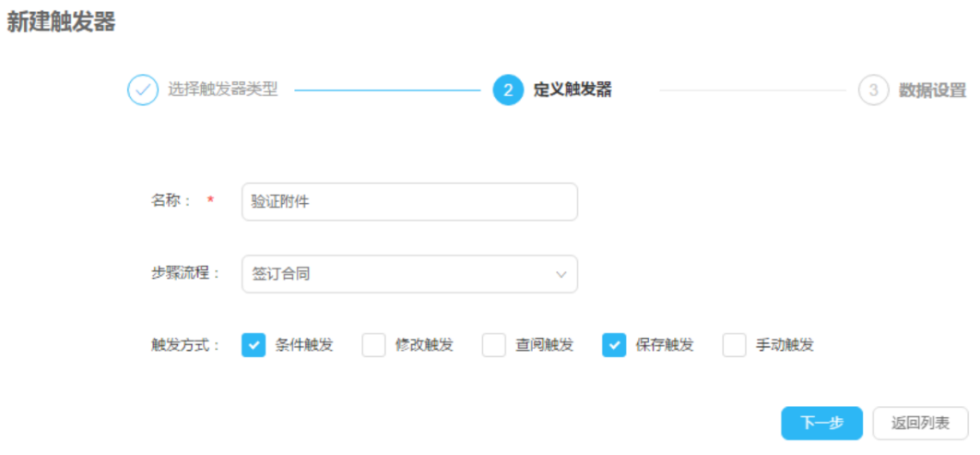Click the checkmark icon for step one
The height and width of the screenshot is (455, 980).
click(143, 90)
